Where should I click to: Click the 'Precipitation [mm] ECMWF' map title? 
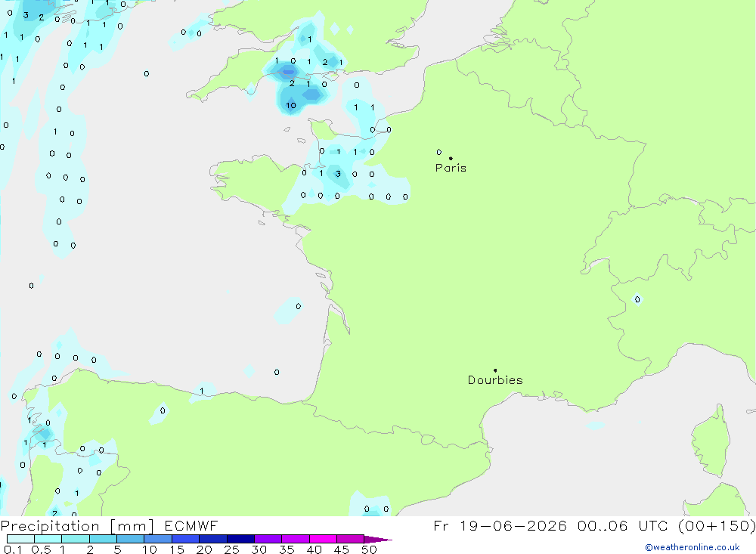coord(109,525)
